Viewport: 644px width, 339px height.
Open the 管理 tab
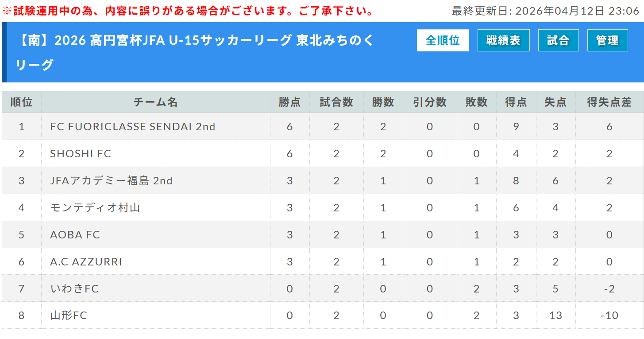click(607, 41)
